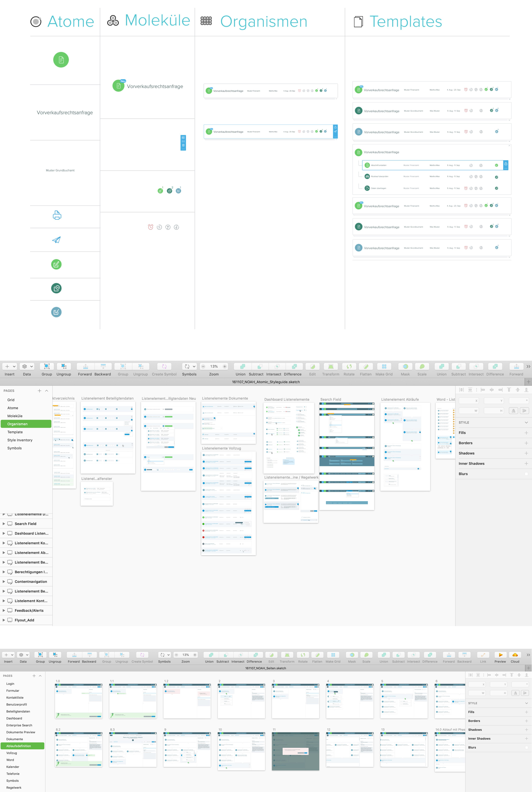Click Make Grid in upper toolbar

pos(384,366)
